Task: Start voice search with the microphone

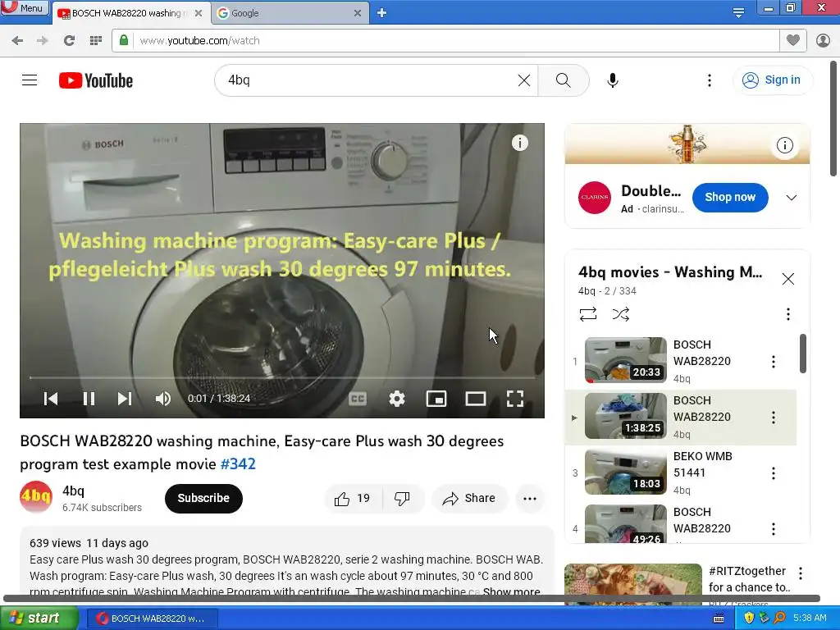Action: [x=612, y=80]
